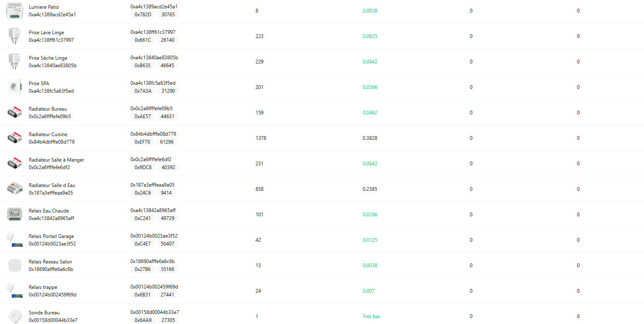The image size is (644, 324).
Task: Click the Prise SPA wall socket icon
Action: [14, 87]
